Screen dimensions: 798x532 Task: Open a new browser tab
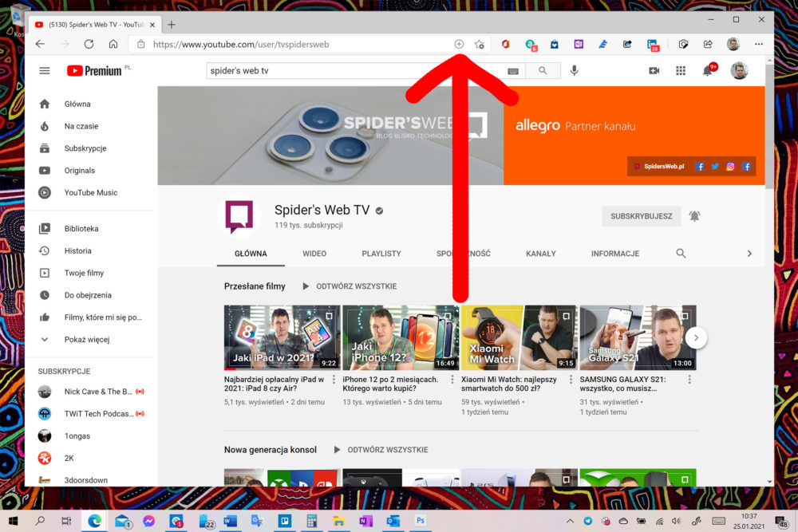coord(172,25)
